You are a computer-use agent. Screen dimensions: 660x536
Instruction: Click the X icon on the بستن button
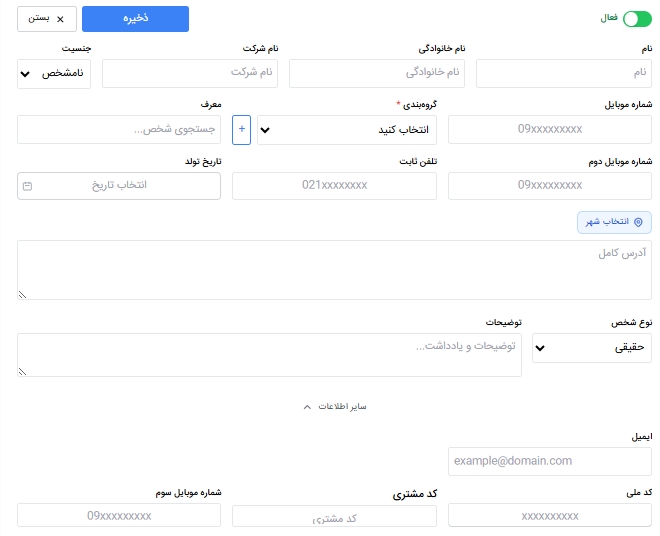click(x=60, y=19)
